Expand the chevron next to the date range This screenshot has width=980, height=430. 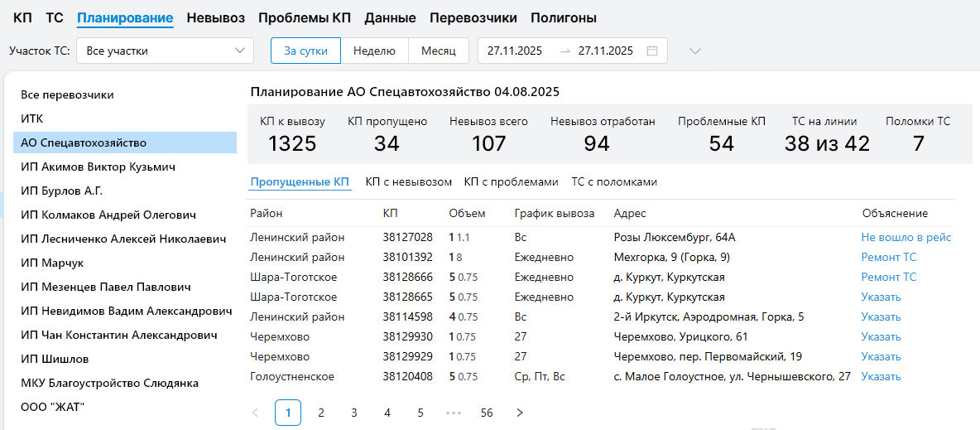tap(695, 51)
